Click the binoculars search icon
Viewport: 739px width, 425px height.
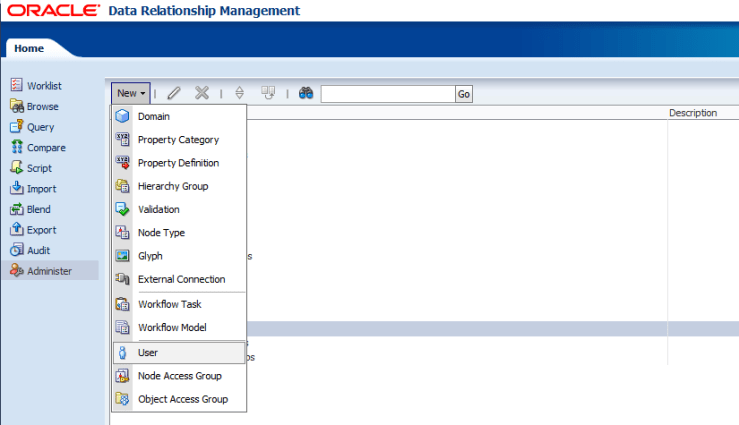(307, 93)
